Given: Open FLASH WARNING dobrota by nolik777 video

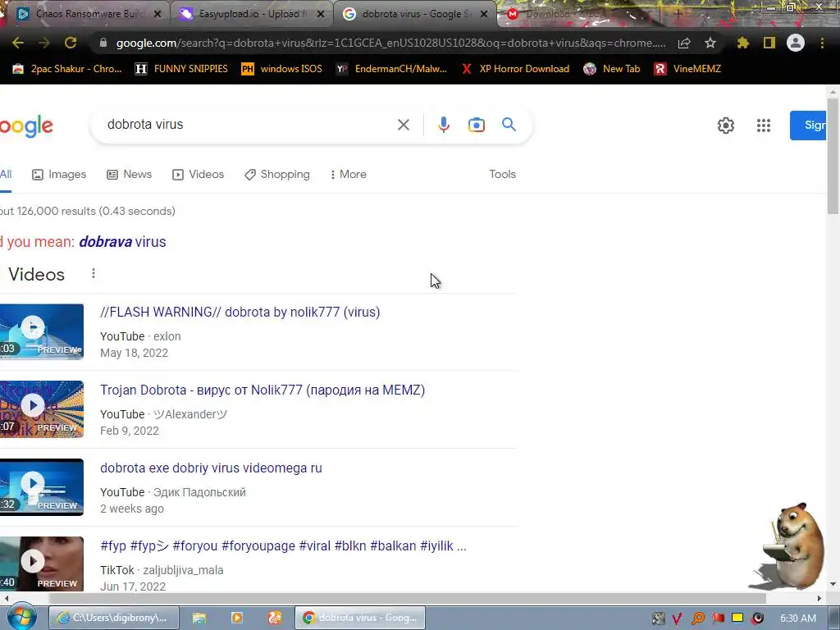Looking at the screenshot, I should pos(240,312).
